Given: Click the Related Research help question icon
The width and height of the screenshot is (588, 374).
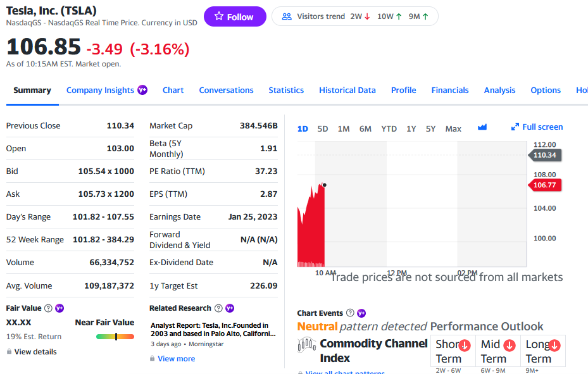Looking at the screenshot, I should [218, 308].
